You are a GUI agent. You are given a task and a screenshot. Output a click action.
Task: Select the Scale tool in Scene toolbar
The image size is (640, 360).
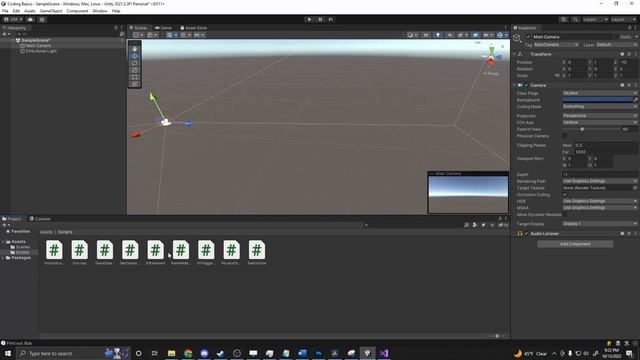[134, 70]
